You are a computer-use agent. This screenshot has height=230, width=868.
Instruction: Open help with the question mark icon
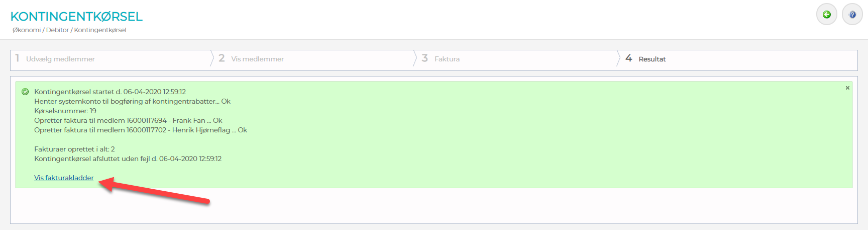852,15
